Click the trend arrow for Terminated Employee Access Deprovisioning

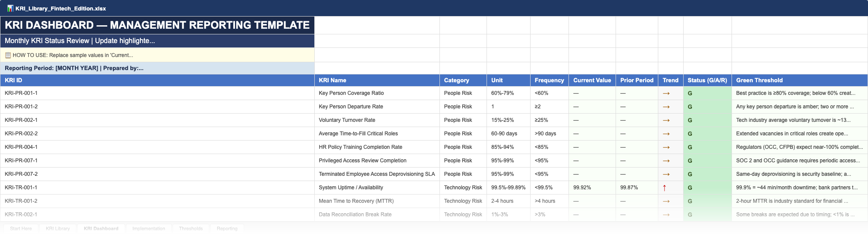pyautogui.click(x=666, y=174)
